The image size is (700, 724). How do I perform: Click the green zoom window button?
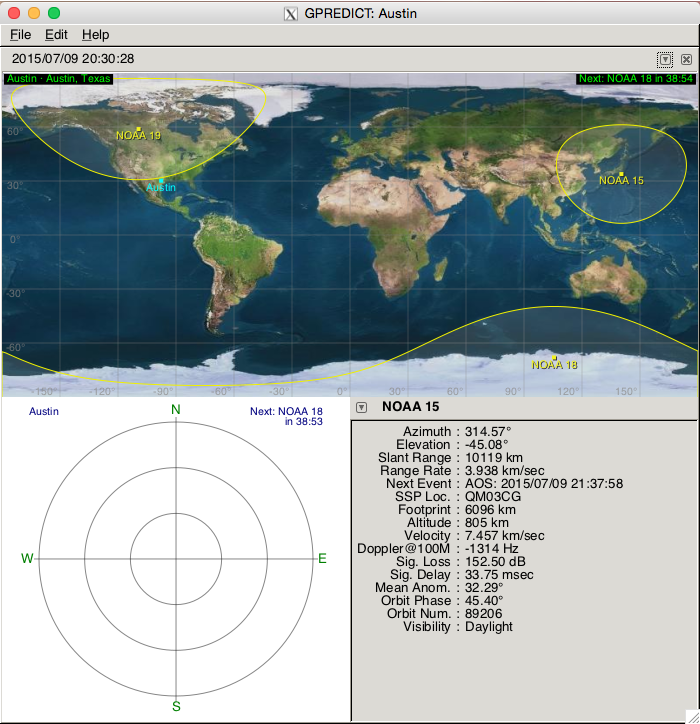point(54,13)
